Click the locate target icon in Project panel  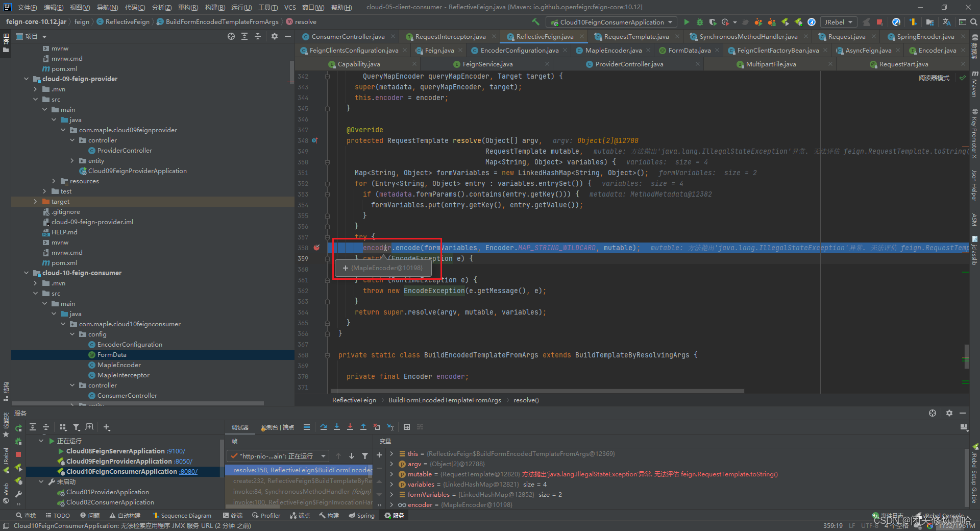[231, 36]
